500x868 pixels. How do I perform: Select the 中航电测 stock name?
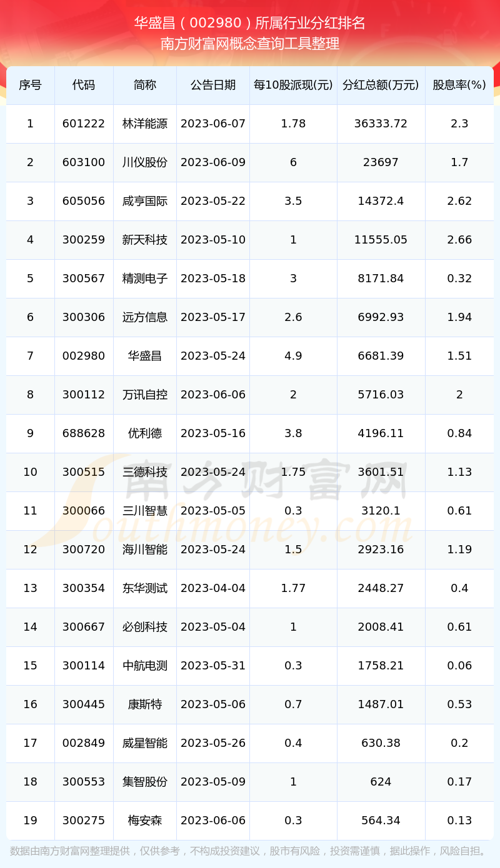145,666
